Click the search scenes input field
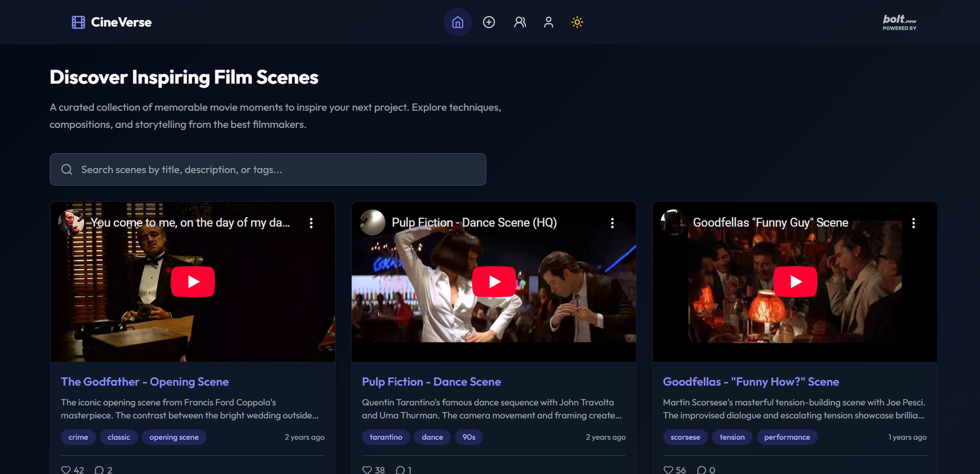The width and height of the screenshot is (980, 474). (267, 169)
